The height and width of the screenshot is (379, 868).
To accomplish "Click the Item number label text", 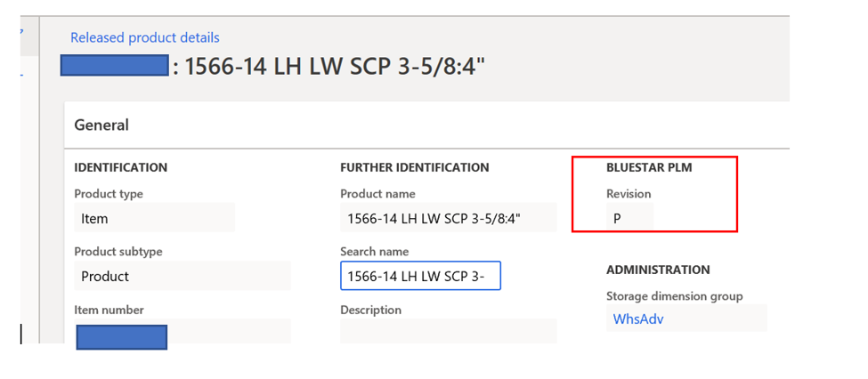I will tap(109, 310).
